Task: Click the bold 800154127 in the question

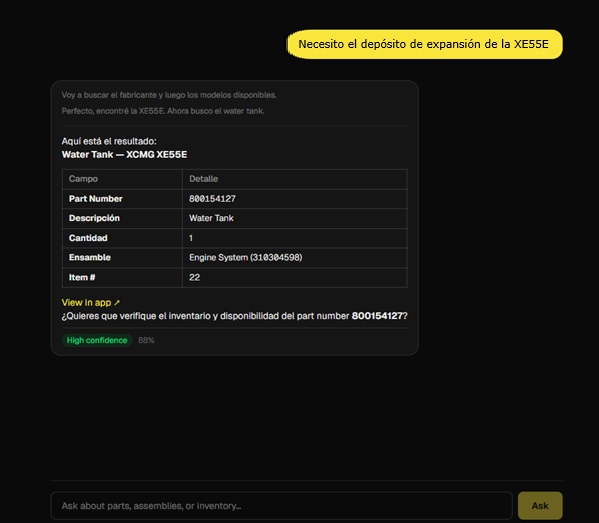Action: (377, 316)
